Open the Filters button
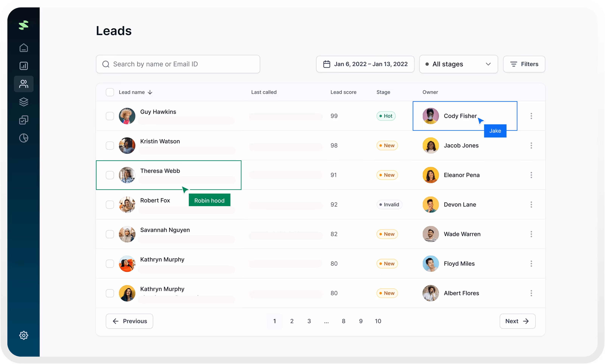This screenshot has width=605, height=364. (x=524, y=64)
